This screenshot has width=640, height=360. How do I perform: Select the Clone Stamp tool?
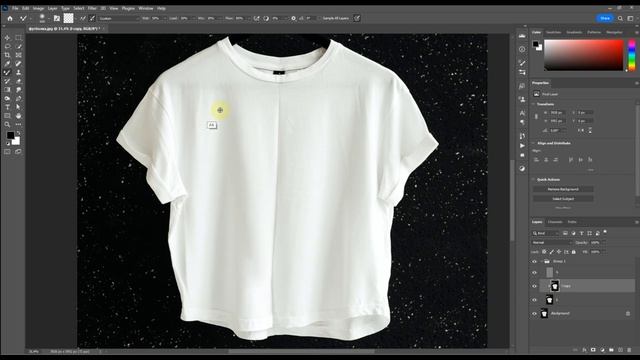pyautogui.click(x=18, y=72)
